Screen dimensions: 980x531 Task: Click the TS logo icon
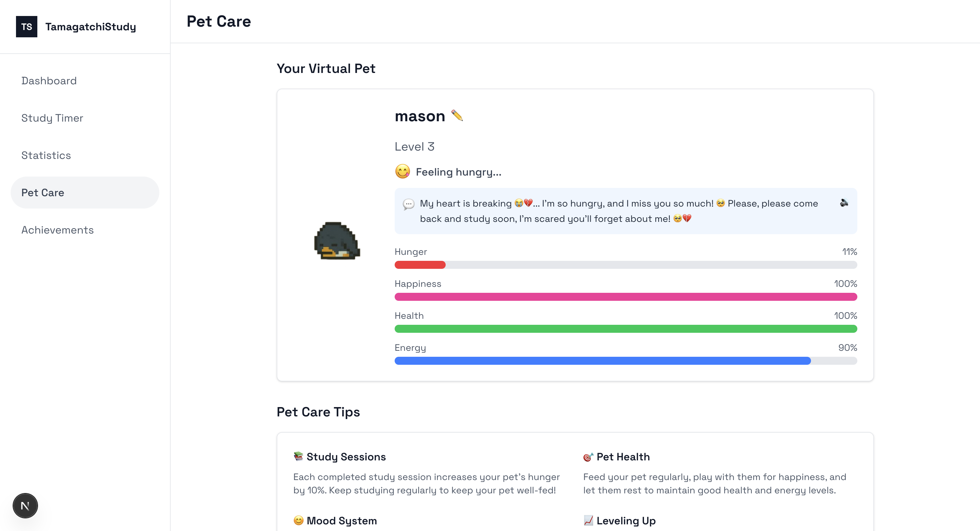27,27
